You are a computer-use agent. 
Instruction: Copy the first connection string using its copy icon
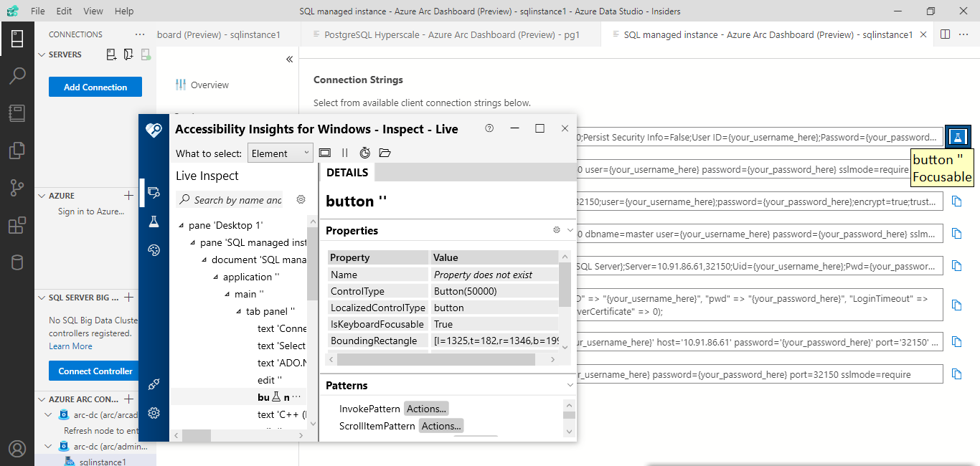coord(957,137)
